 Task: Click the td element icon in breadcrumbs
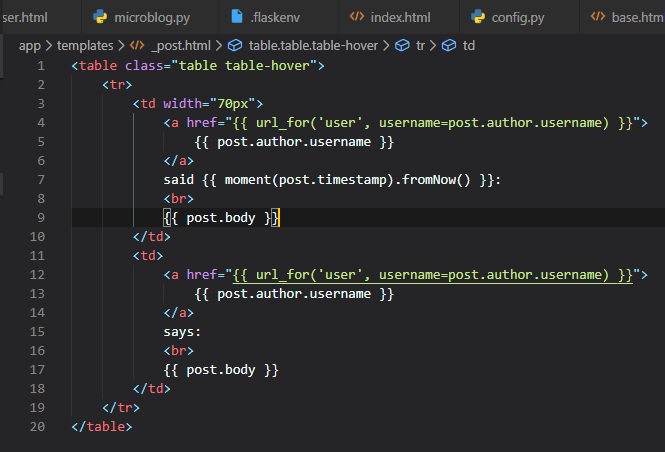click(449, 45)
